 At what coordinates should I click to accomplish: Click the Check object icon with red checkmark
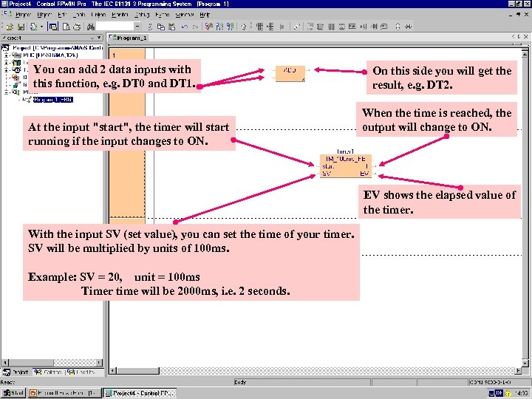point(209,27)
